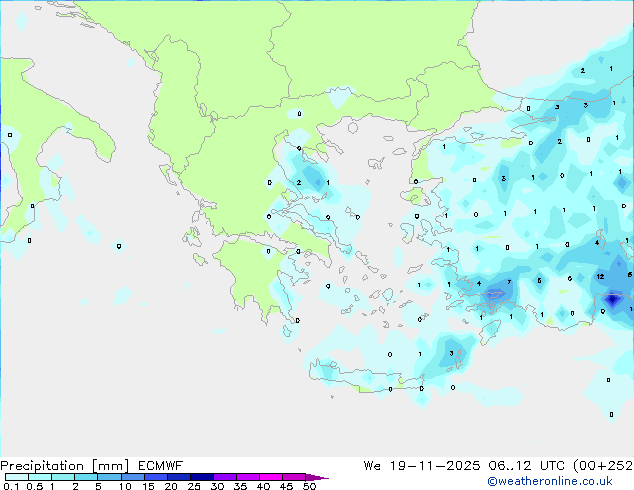Screen dimensions: 634x490
Task: Click the "Precipitation [mm]" title text
Action: click(x=64, y=466)
